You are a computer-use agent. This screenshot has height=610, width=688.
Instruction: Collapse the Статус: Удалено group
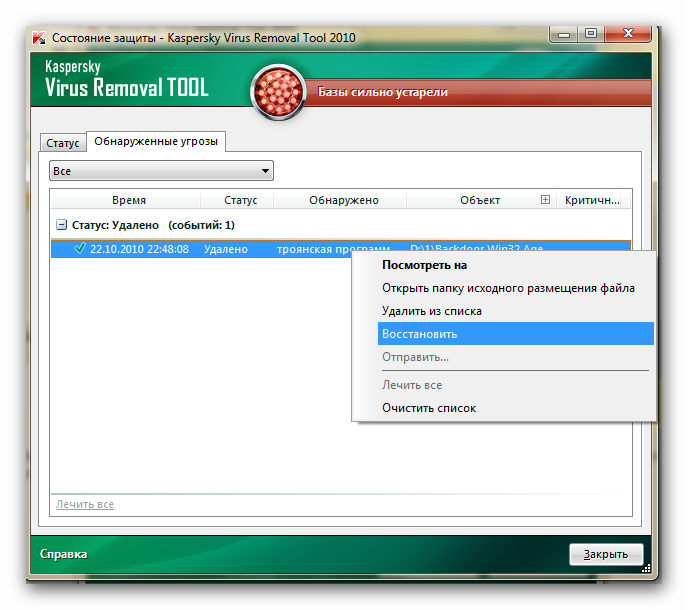click(61, 225)
